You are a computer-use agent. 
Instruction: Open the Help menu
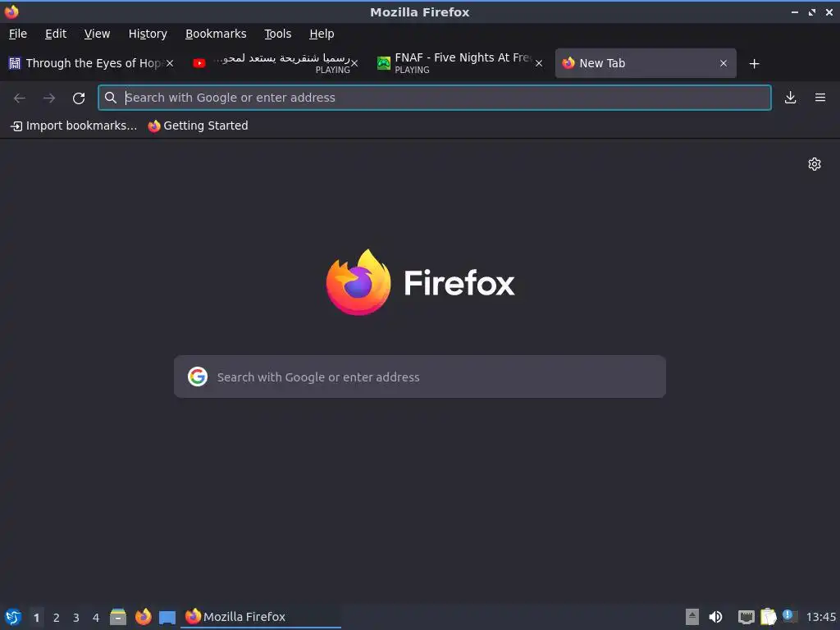pos(322,34)
